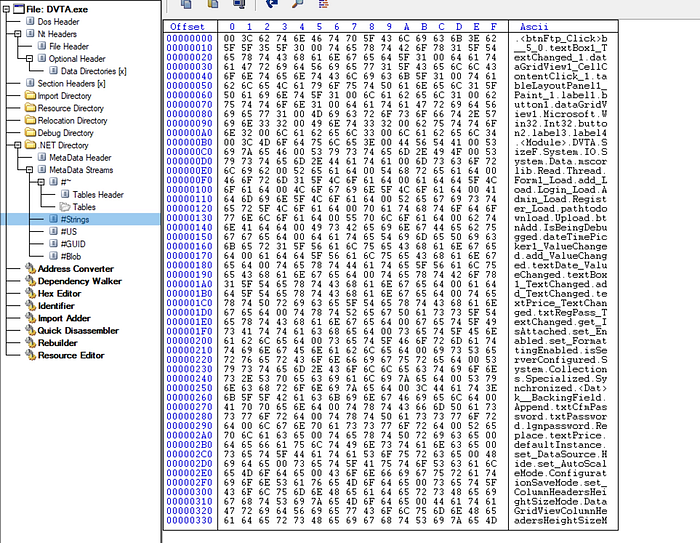Image resolution: width=700 pixels, height=543 pixels.
Task: Click ascii text 'Form1_Load.add_L'
Action: click(561, 180)
